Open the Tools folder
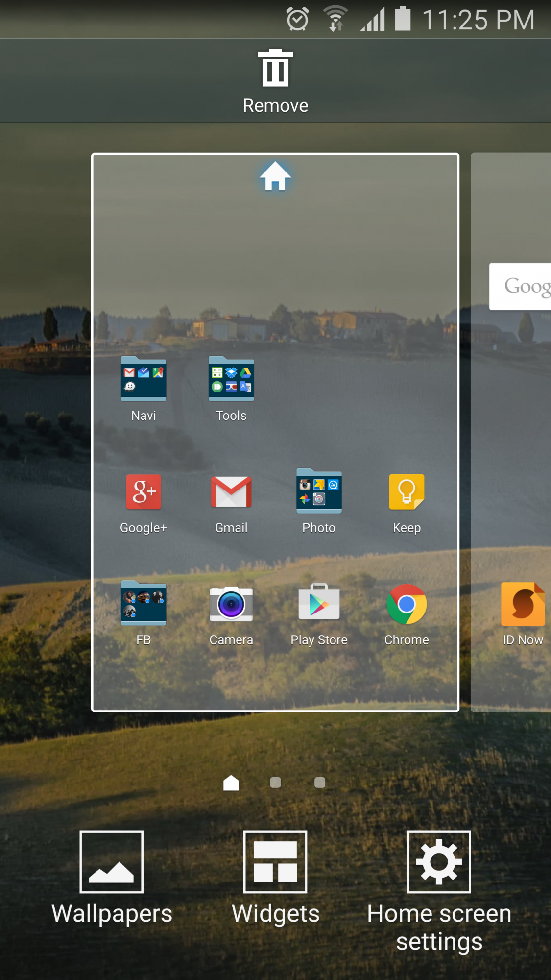The image size is (551, 980). [x=231, y=389]
